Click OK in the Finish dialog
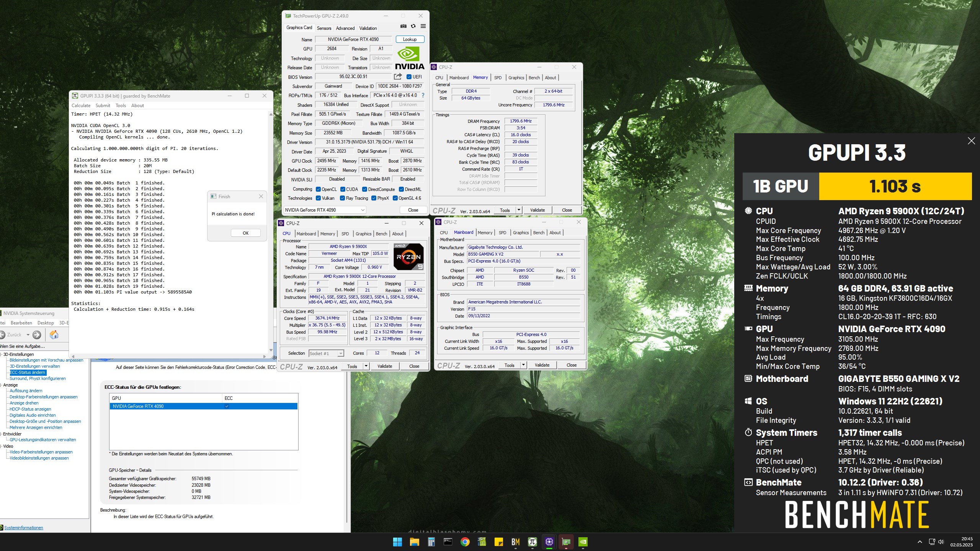The height and width of the screenshot is (551, 980). (x=246, y=233)
